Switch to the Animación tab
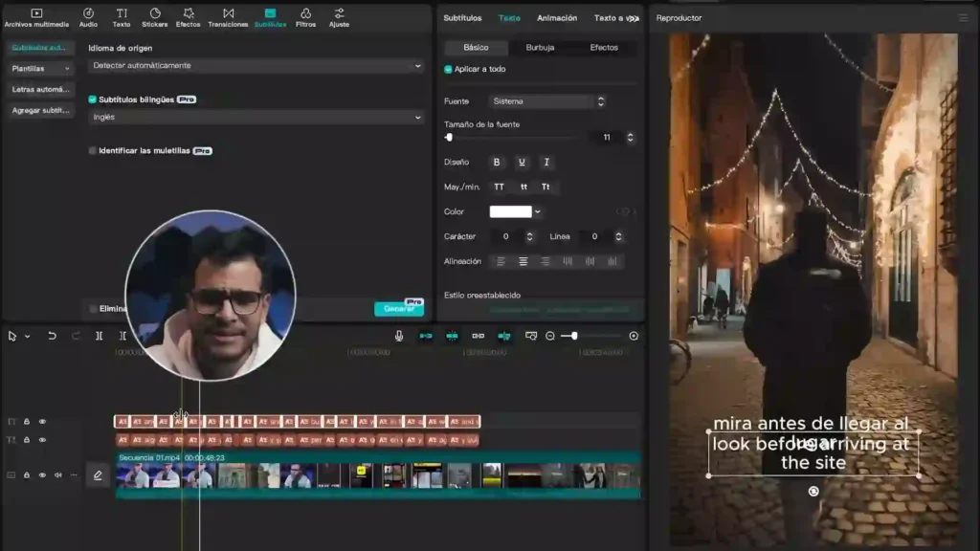This screenshot has height=551, width=980. (557, 17)
